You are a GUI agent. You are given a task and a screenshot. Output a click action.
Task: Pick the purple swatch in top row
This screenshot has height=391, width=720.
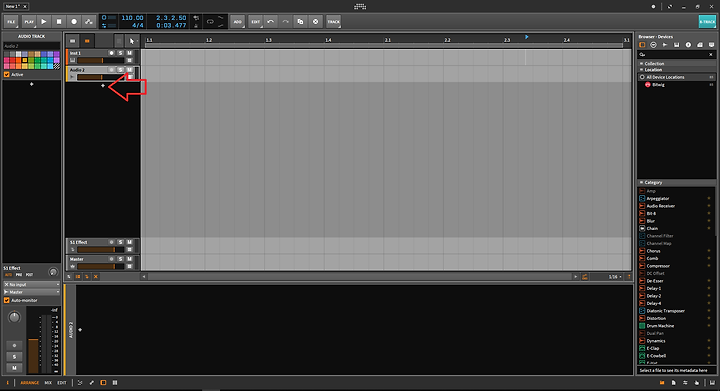[56, 54]
